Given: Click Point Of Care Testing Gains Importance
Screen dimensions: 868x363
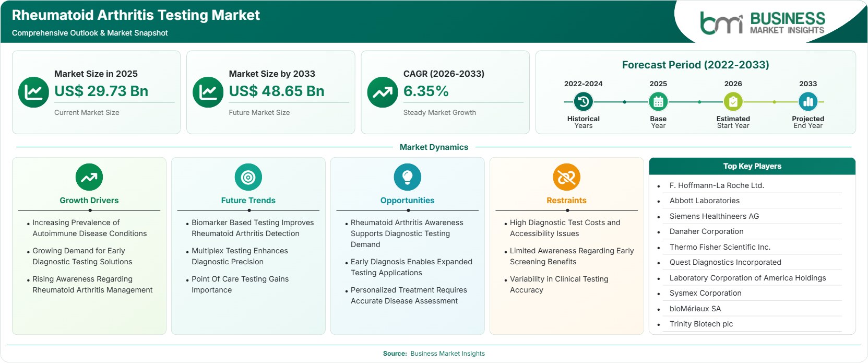Looking at the screenshot, I should (240, 285).
